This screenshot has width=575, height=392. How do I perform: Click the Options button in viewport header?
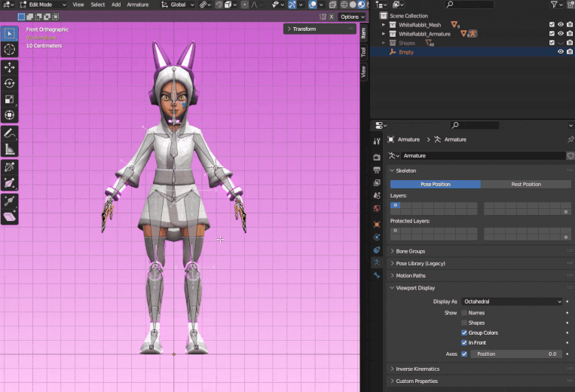click(351, 17)
